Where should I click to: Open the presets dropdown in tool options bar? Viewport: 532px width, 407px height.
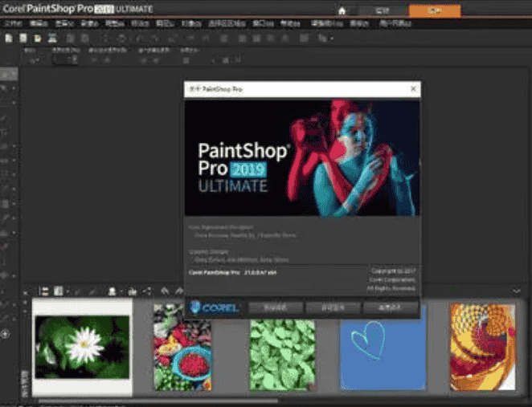click(35, 59)
